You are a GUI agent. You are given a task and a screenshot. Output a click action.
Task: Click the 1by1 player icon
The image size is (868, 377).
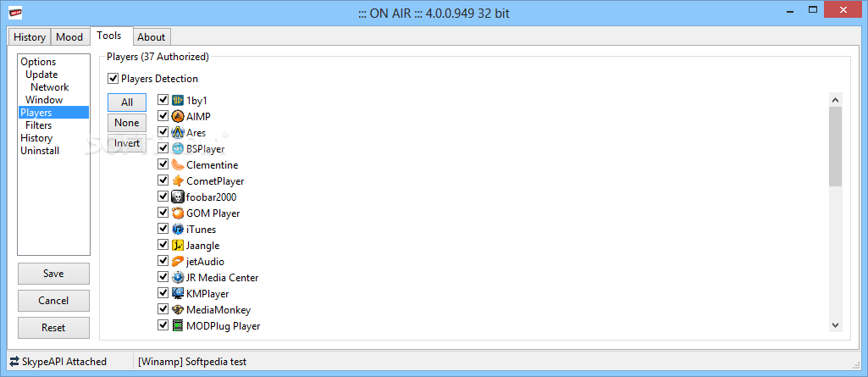pos(178,100)
